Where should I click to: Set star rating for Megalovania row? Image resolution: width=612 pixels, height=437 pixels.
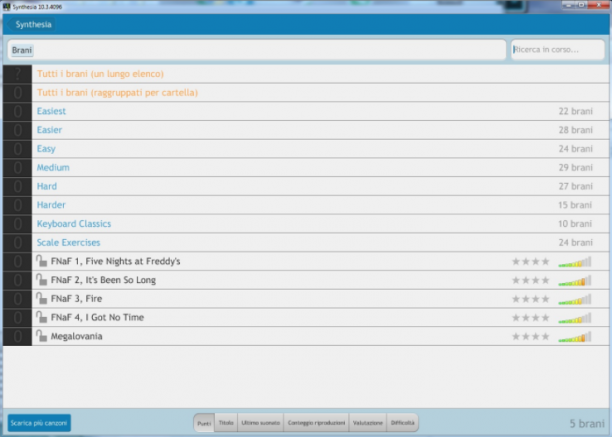(x=531, y=336)
